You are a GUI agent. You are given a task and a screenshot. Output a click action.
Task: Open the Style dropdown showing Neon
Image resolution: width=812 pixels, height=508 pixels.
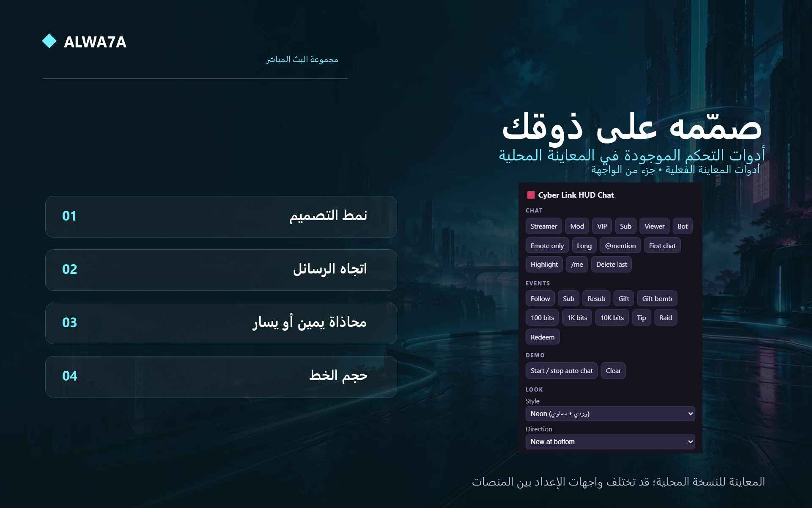[x=610, y=414]
